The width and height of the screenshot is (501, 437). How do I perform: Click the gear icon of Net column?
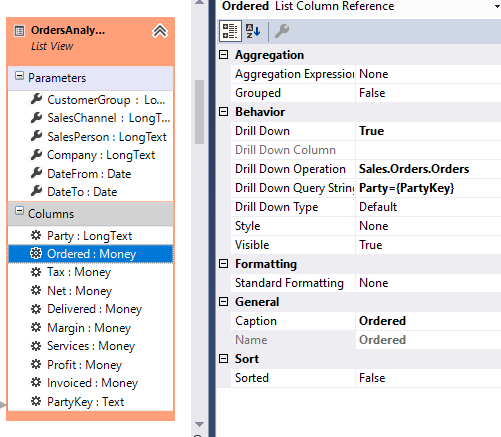tap(36, 290)
